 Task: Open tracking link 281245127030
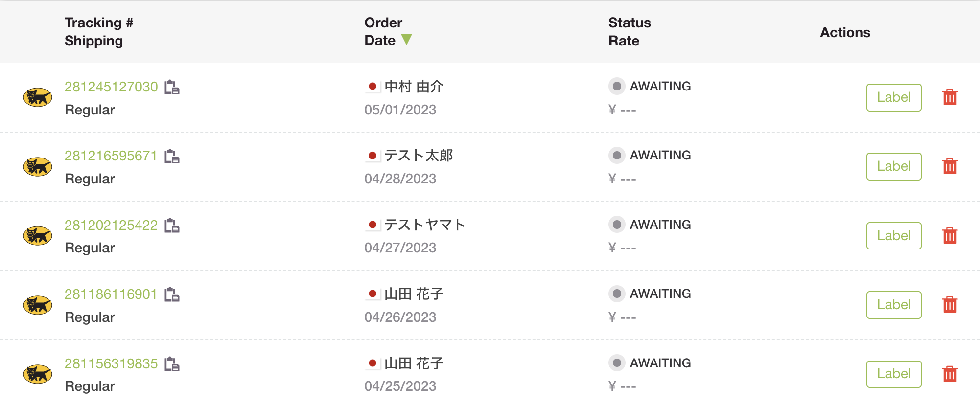point(111,87)
